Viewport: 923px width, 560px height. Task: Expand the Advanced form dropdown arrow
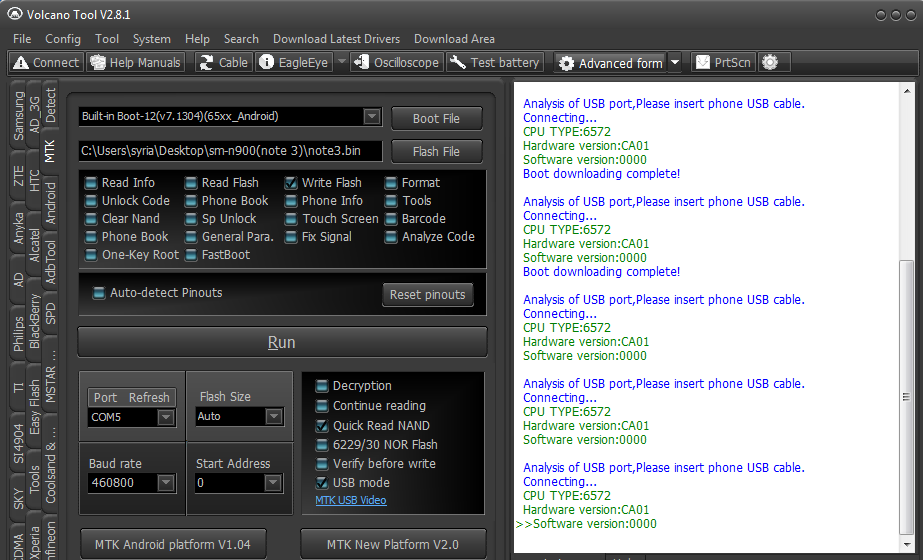[675, 62]
